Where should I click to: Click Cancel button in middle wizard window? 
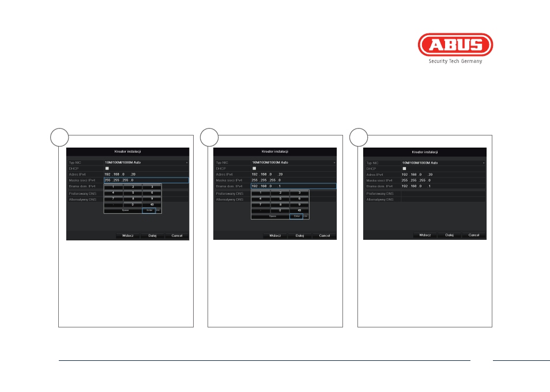click(x=325, y=236)
